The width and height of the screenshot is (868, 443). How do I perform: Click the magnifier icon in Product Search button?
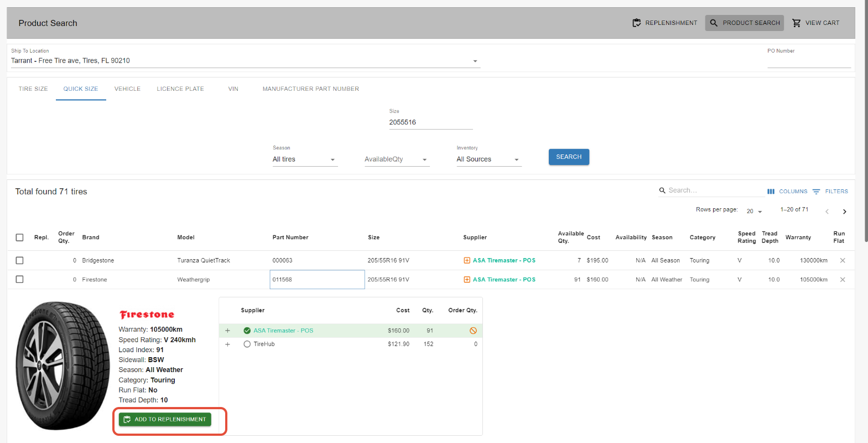(714, 23)
